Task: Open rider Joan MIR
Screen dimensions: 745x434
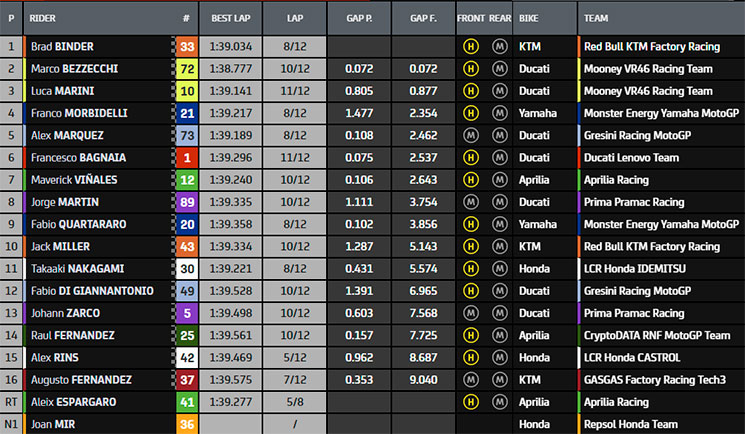Action: click(x=53, y=424)
